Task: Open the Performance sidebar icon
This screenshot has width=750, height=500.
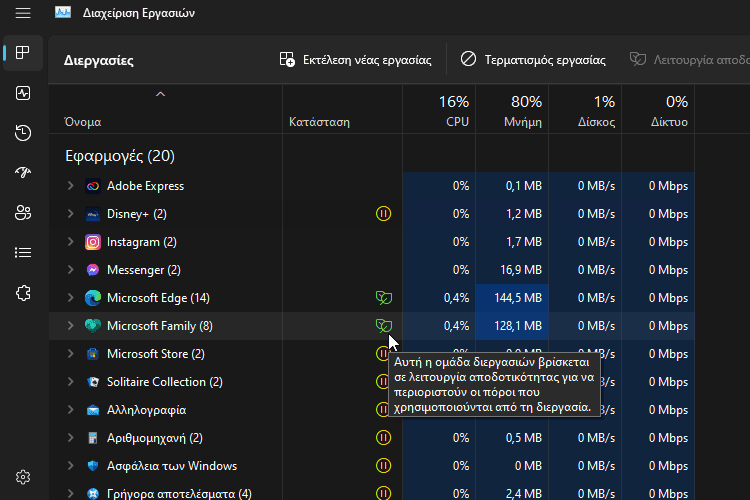Action: click(x=22, y=93)
